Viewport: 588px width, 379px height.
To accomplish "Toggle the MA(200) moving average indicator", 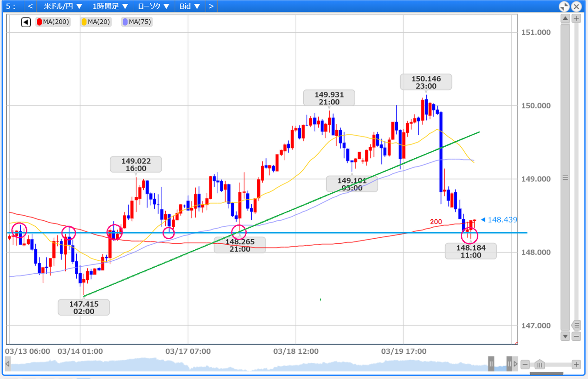I will [52, 22].
